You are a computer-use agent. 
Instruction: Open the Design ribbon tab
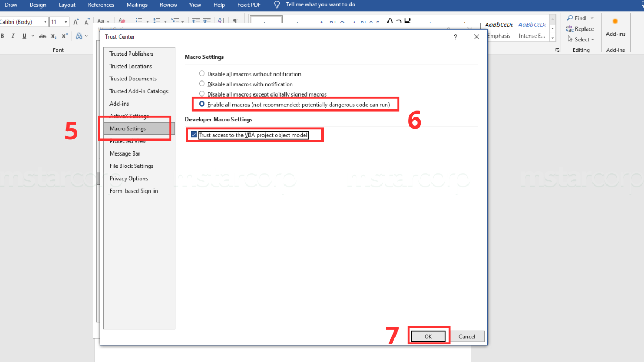coord(38,5)
